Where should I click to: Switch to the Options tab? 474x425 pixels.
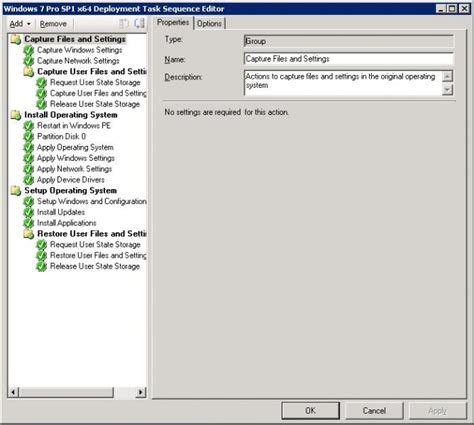click(x=209, y=23)
